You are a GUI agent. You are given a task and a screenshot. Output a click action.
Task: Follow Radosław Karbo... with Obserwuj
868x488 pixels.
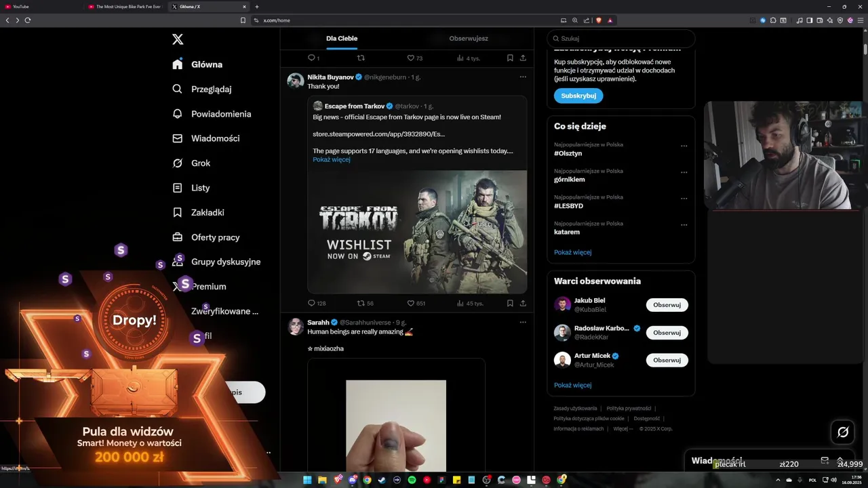(667, 333)
